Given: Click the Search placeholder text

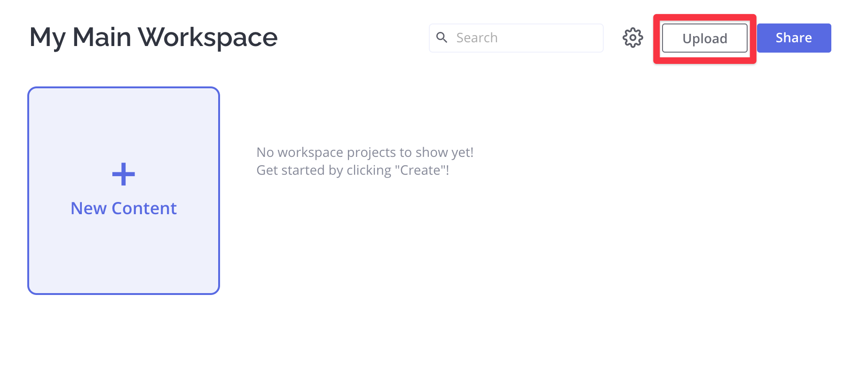Looking at the screenshot, I should click(x=477, y=38).
